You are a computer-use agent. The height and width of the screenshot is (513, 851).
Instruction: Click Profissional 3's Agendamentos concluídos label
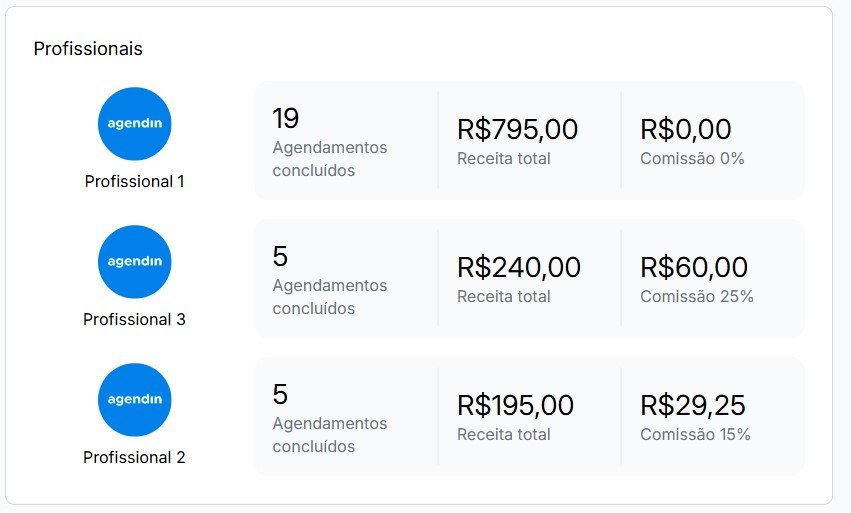329,297
